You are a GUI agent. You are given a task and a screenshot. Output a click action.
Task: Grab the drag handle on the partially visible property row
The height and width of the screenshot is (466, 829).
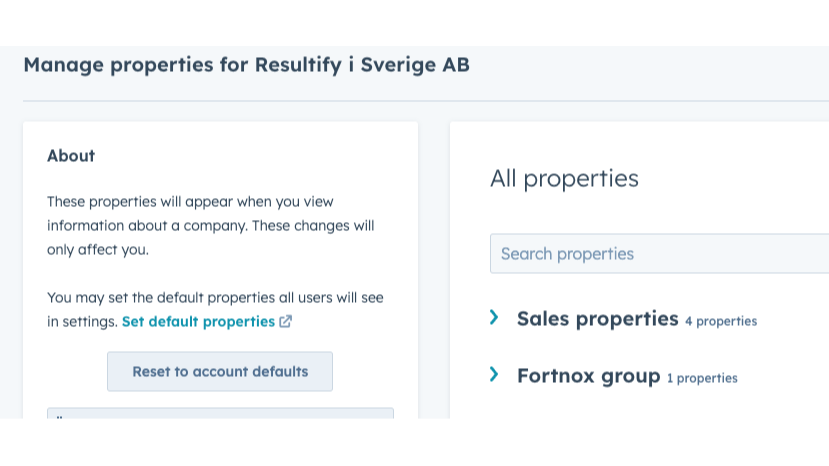58,415
